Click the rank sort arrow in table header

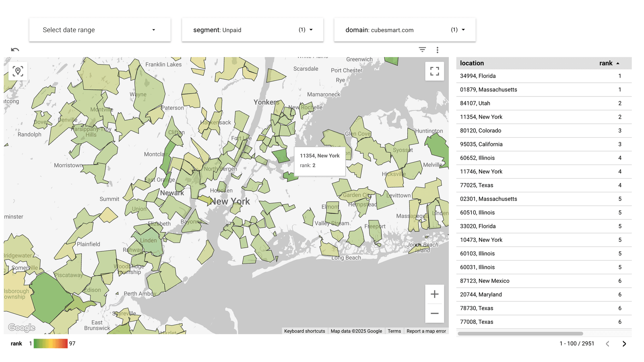click(618, 63)
